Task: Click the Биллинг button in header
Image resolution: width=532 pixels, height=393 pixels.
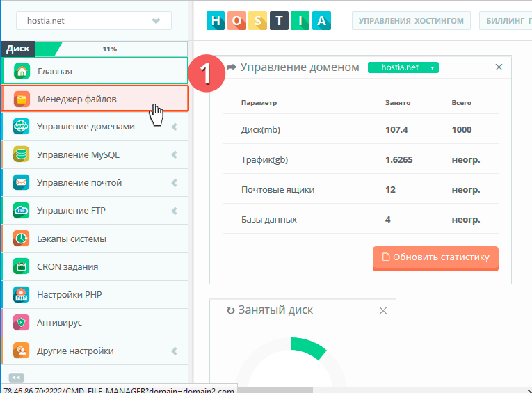Action: [x=506, y=21]
